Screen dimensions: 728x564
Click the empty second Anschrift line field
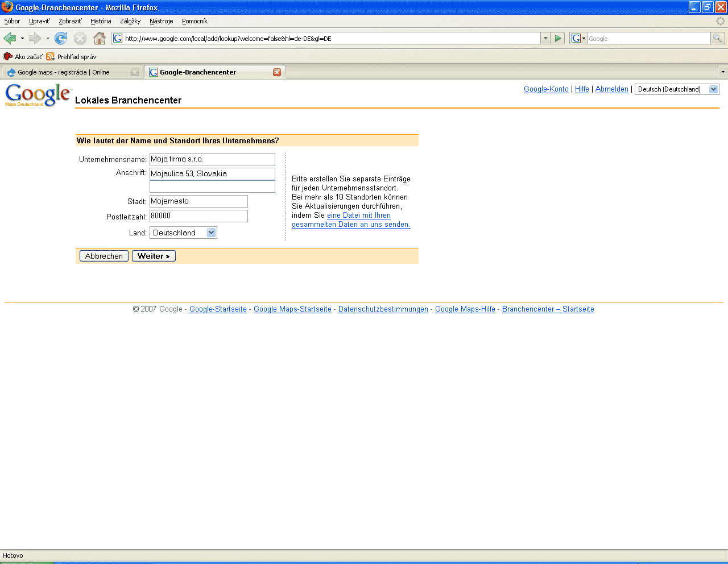(212, 186)
